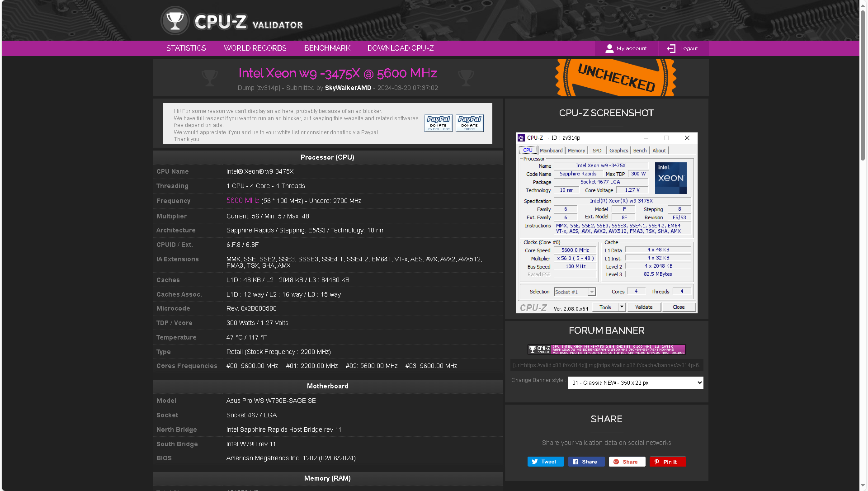Image resolution: width=868 pixels, height=491 pixels.
Task: Click the Asus Pro WS W790E-SAGE SE model text
Action: [x=271, y=401]
